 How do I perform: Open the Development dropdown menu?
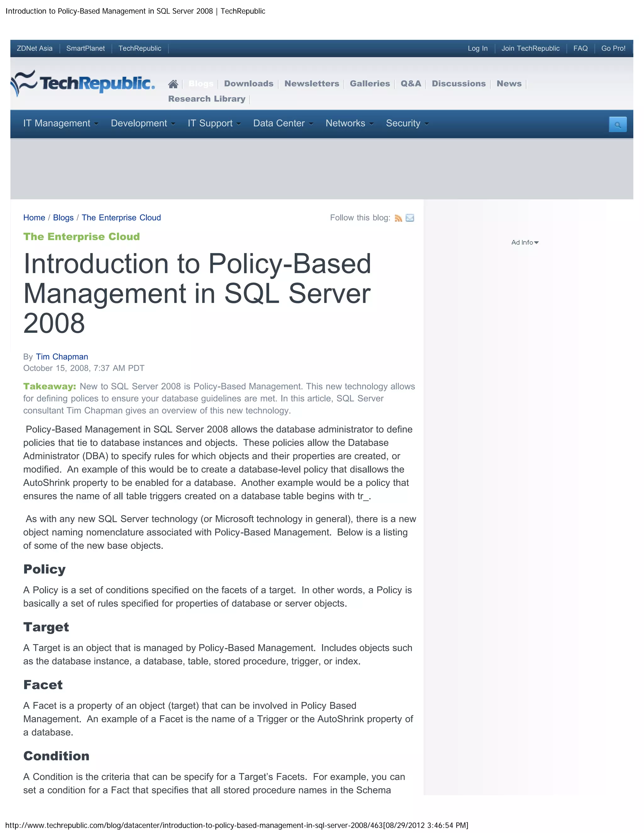(143, 123)
